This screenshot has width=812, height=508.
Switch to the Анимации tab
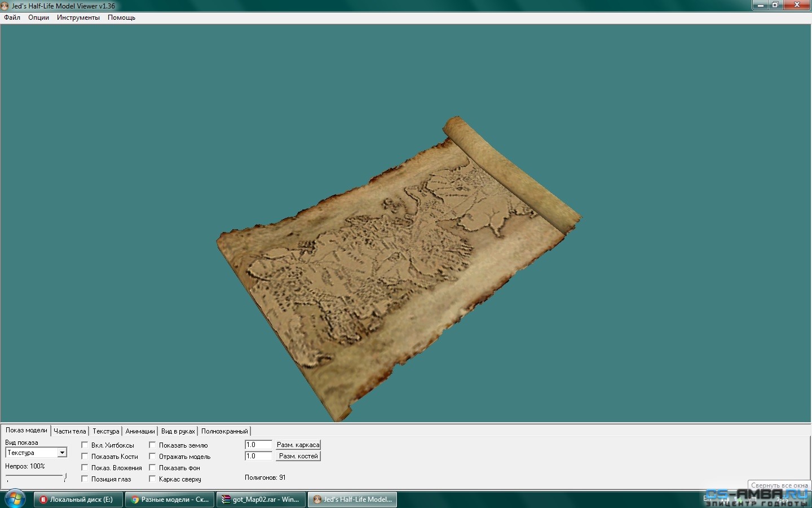(x=140, y=431)
